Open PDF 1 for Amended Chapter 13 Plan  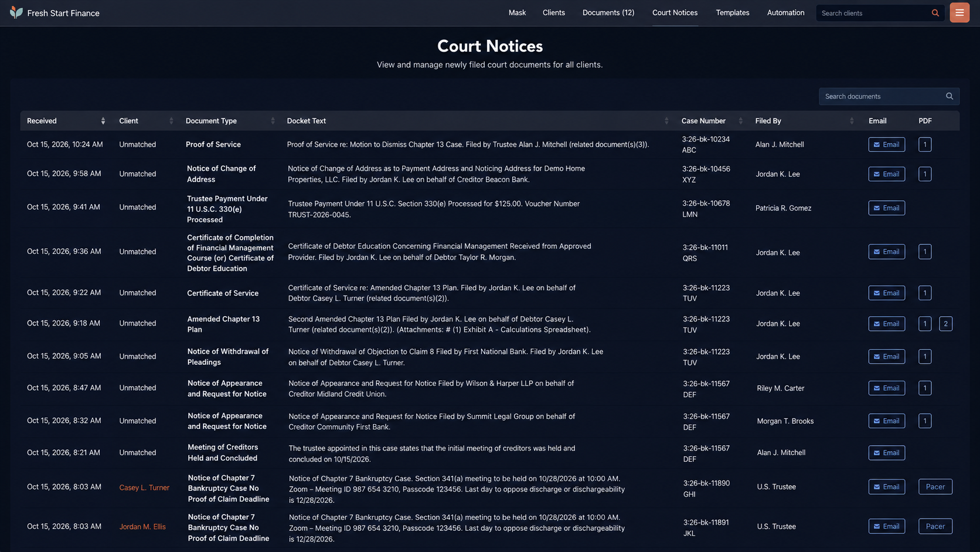click(x=925, y=324)
